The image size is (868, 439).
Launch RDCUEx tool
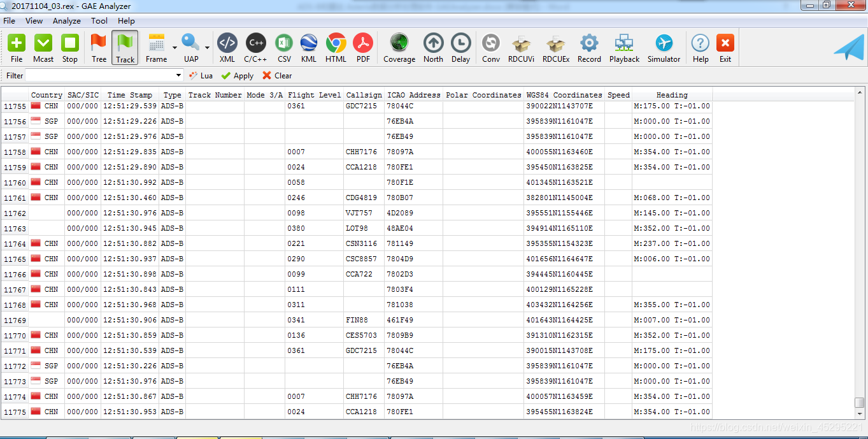[556, 48]
